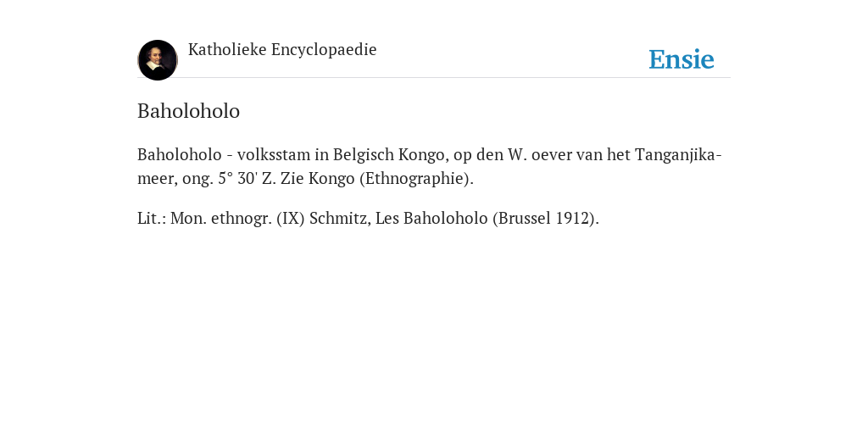Image resolution: width=868 pixels, height=434 pixels.
Task: Click the blue Ensie logo
Action: [682, 59]
